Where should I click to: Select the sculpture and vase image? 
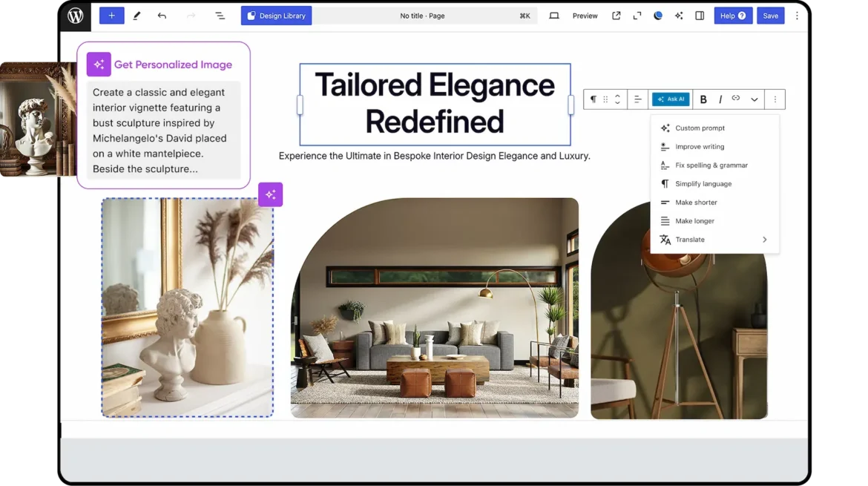coord(187,307)
